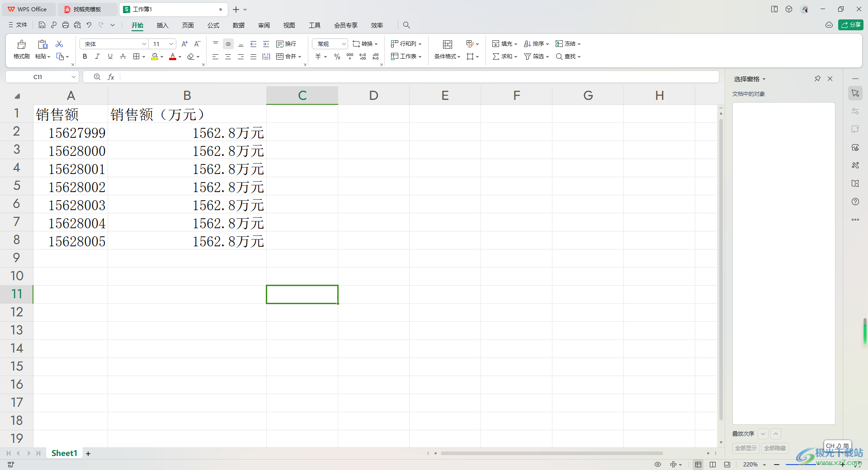Click inside the formula bar input
Image resolution: width=868 pixels, height=470 pixels.
(419, 77)
